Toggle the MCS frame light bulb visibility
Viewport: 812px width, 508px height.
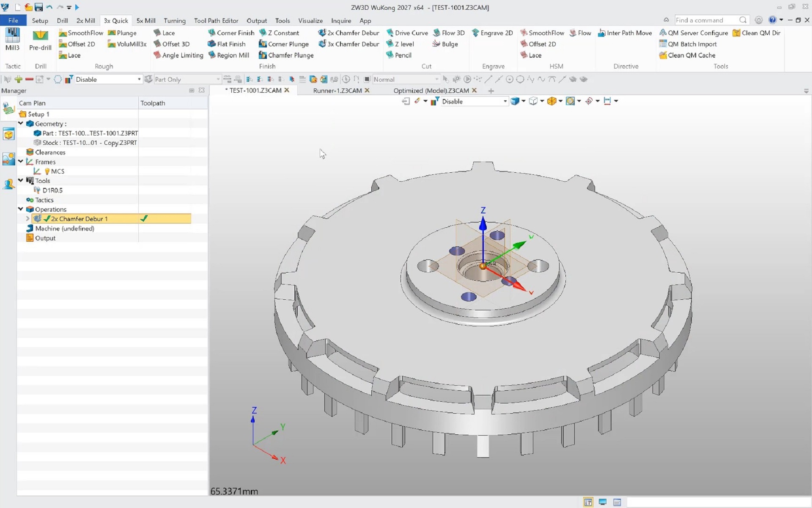[x=47, y=171]
